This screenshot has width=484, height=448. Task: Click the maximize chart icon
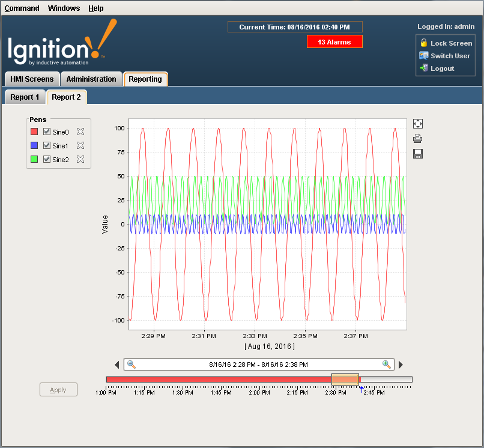(x=417, y=123)
